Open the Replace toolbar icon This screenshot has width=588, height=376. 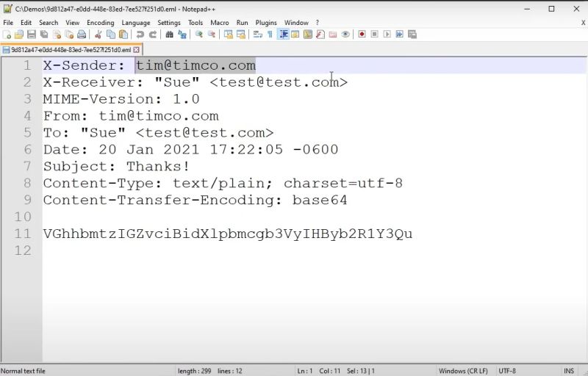click(182, 35)
